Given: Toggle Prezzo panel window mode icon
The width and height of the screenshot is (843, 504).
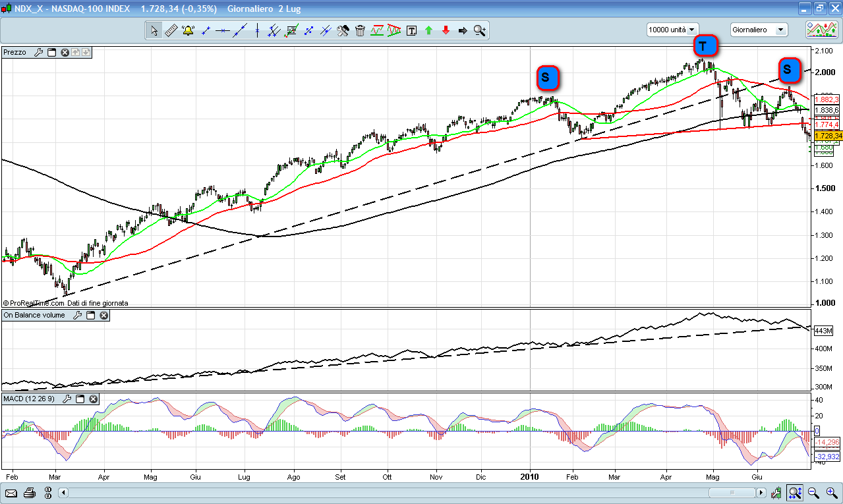Looking at the screenshot, I should click(51, 52).
